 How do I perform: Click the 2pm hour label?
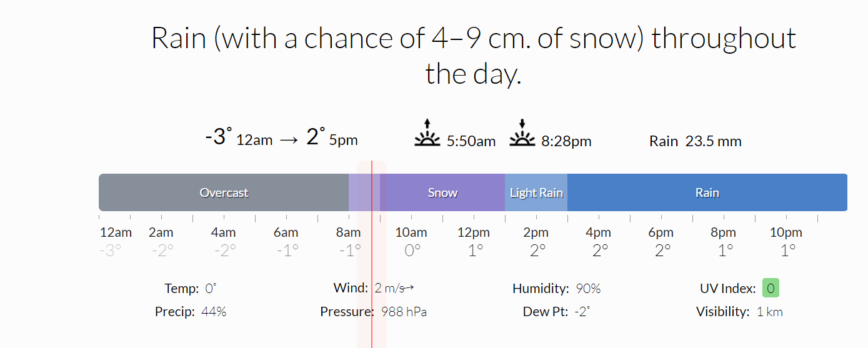[x=536, y=232]
